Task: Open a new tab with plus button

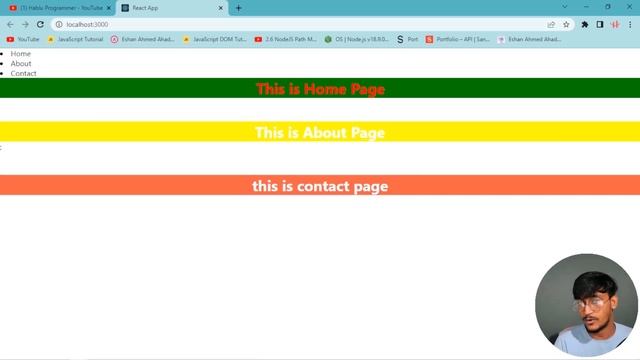Action: 238,8
